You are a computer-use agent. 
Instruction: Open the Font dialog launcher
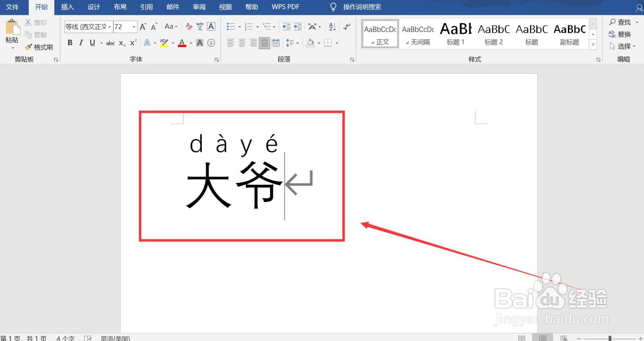coord(217,60)
